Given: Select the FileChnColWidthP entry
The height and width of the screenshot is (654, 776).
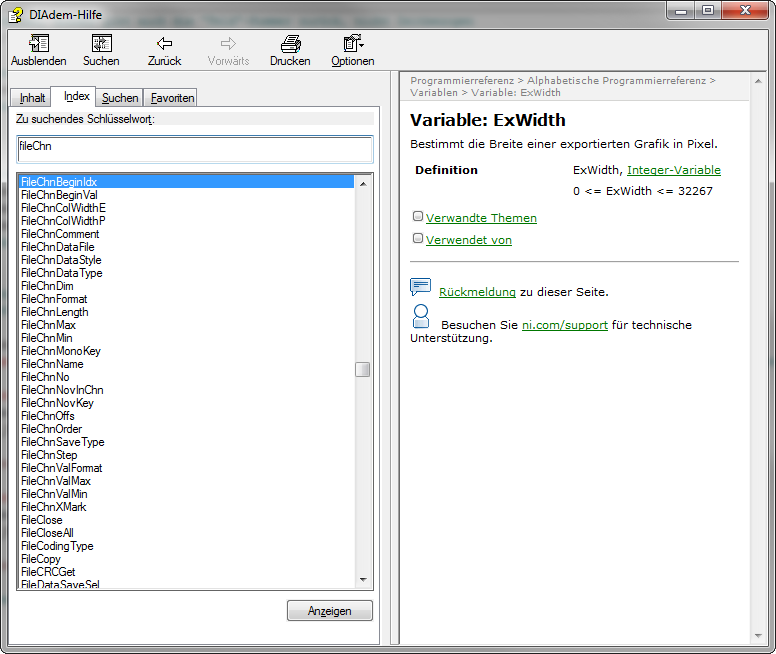Looking at the screenshot, I should 63,221.
